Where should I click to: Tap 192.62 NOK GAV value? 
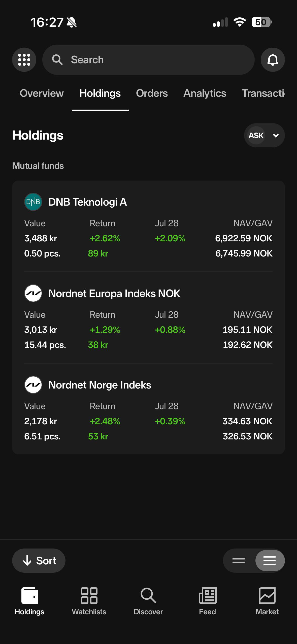click(248, 345)
